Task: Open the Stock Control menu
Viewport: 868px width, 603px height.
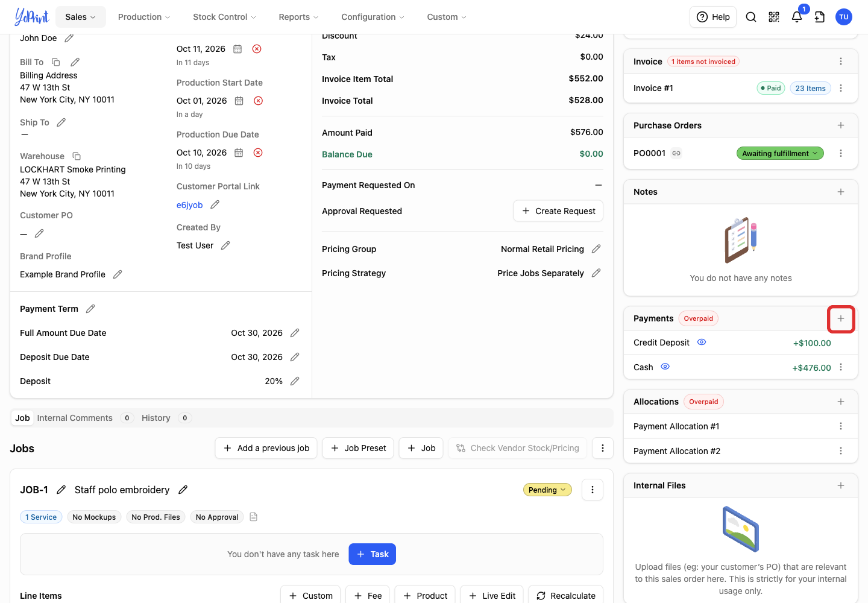Action: [x=224, y=17]
